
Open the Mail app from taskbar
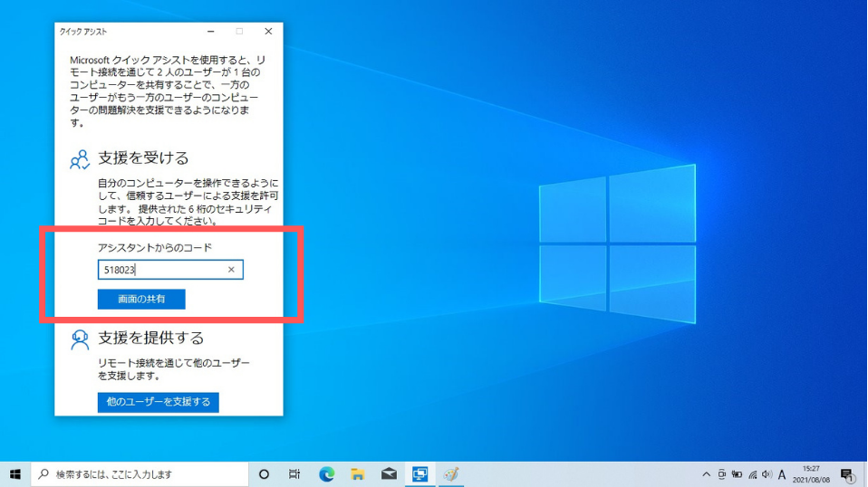point(390,474)
